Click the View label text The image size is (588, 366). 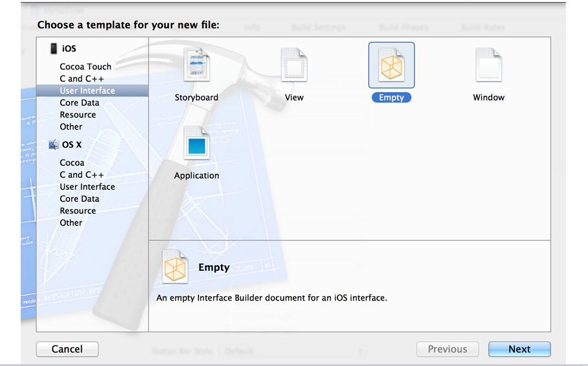294,97
